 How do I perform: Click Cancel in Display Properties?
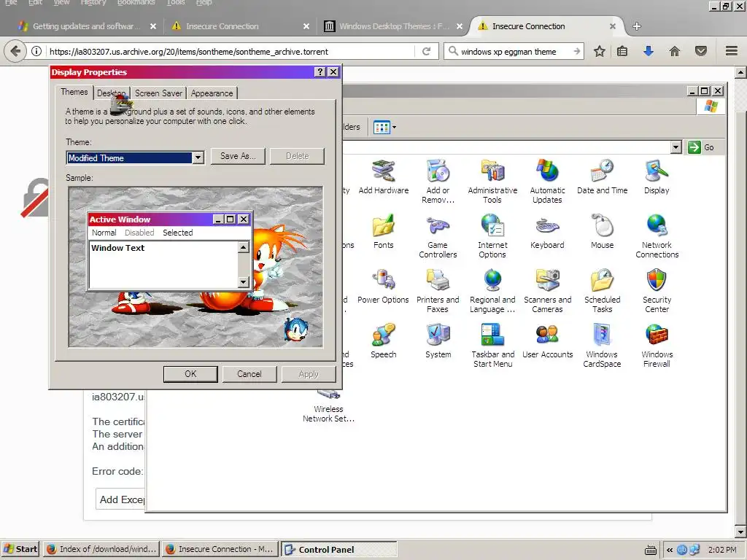point(249,374)
